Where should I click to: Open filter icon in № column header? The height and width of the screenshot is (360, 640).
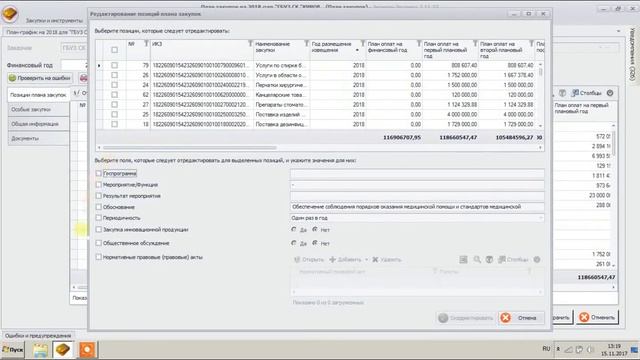pos(146,43)
